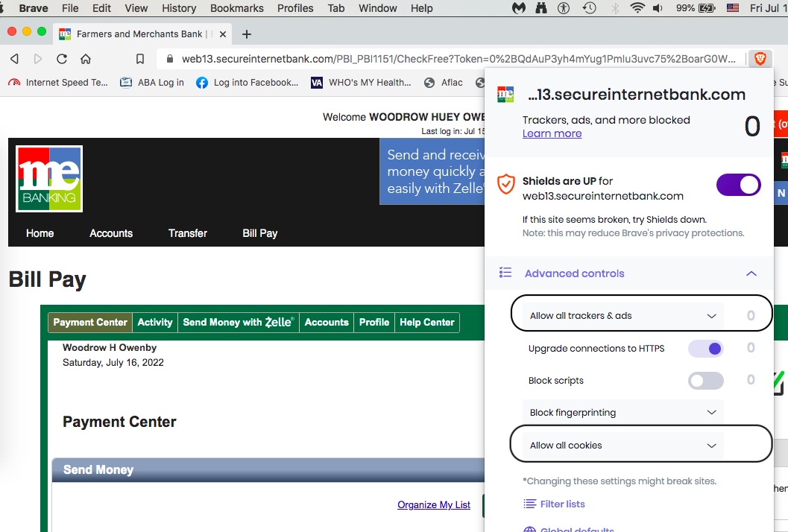Screen dimensions: 788x532
Task: Click the Brave Shields lion icon
Action: coord(760,59)
